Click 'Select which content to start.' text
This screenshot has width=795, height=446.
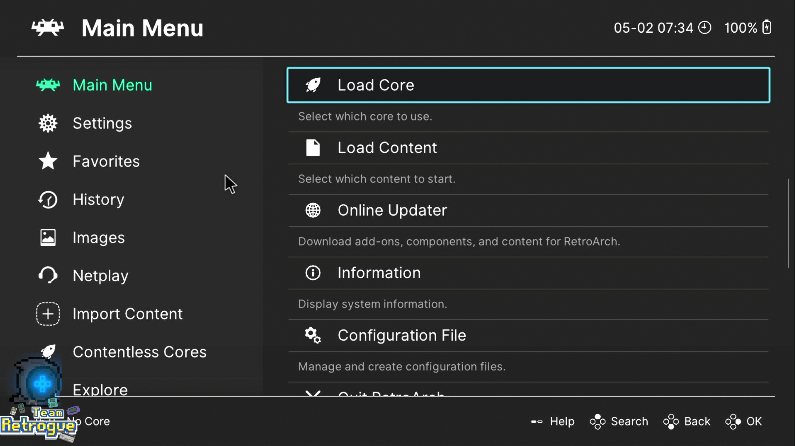tap(377, 178)
